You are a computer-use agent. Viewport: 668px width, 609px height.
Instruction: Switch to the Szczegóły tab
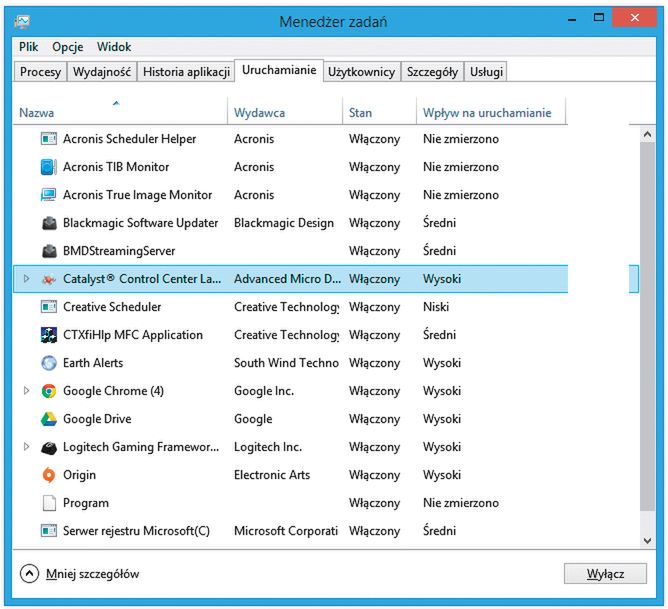pos(432,72)
